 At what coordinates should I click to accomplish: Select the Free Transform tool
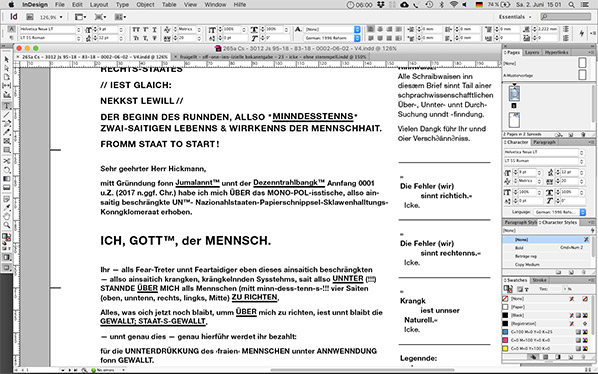(6, 170)
